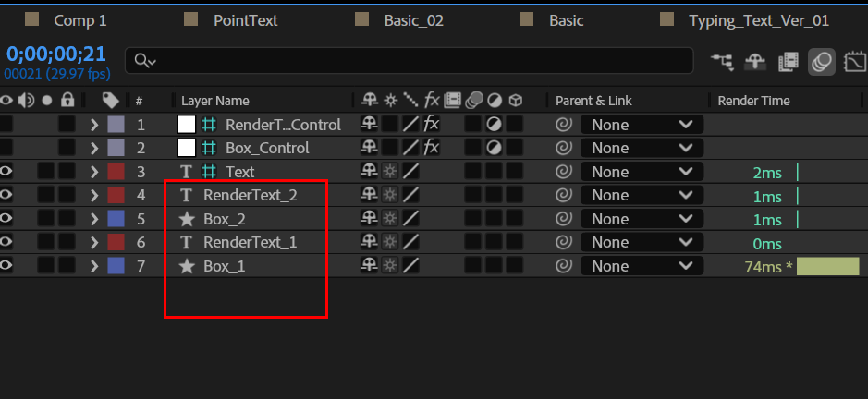Click the fx switch on Box_Control
This screenshot has width=868, height=399.
tap(432, 148)
